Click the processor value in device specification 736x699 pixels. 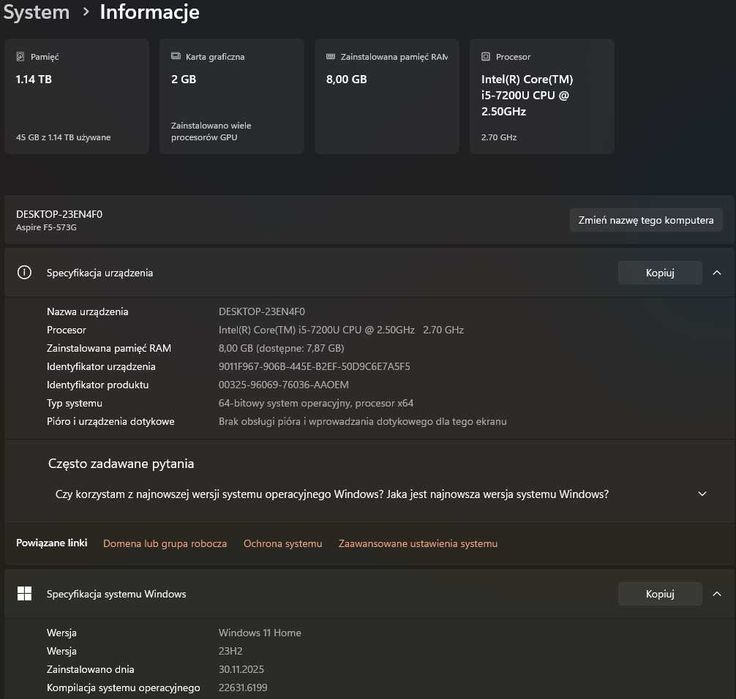[x=341, y=330]
